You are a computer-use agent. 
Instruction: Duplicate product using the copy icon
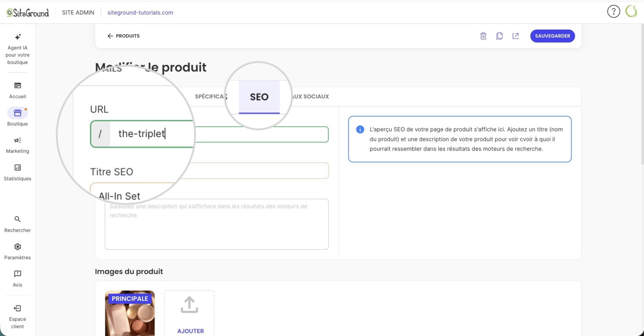click(499, 36)
